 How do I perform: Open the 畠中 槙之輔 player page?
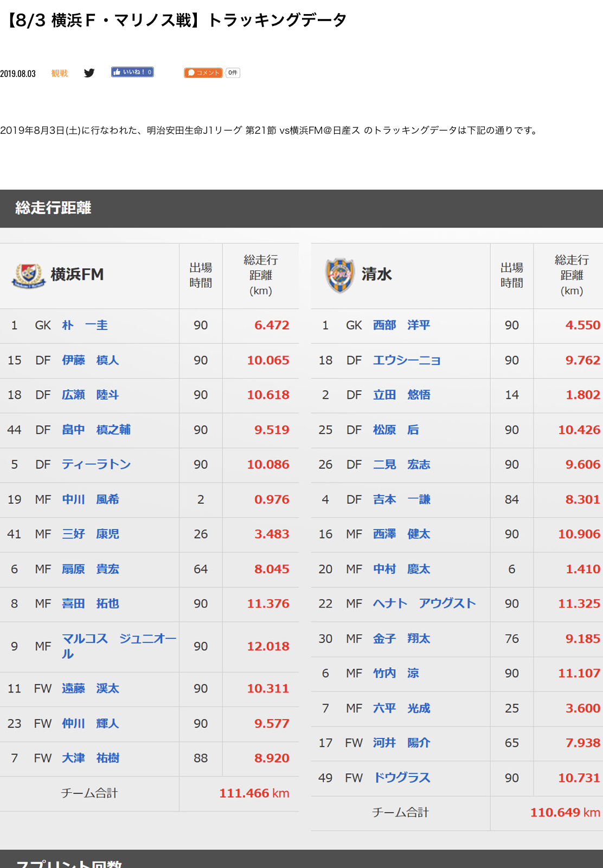point(96,430)
